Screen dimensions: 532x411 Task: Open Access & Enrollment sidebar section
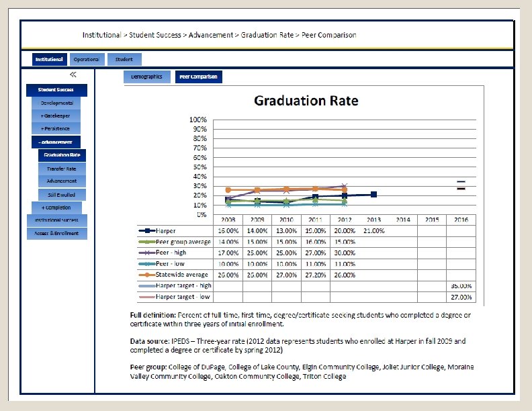pyautogui.click(x=56, y=233)
